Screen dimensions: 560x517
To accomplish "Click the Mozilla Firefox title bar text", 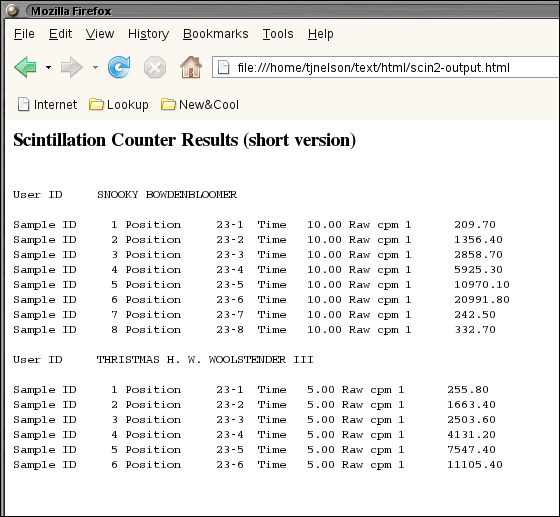I will pyautogui.click(x=71, y=11).
